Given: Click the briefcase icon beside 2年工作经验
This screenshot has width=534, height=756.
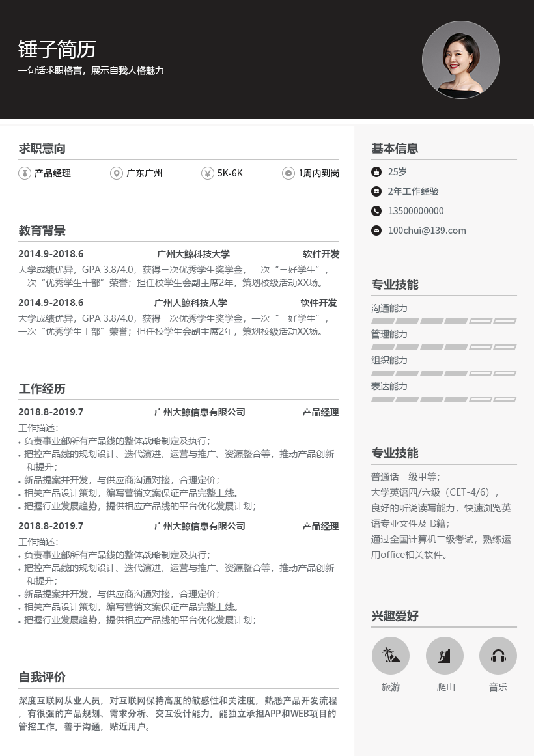Looking at the screenshot, I should 376,191.
